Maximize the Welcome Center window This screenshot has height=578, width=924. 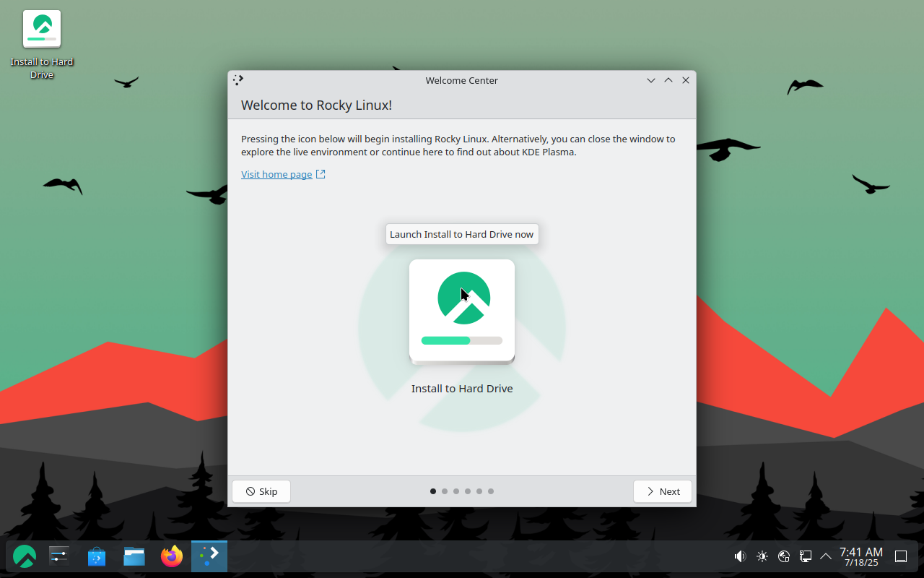668,80
